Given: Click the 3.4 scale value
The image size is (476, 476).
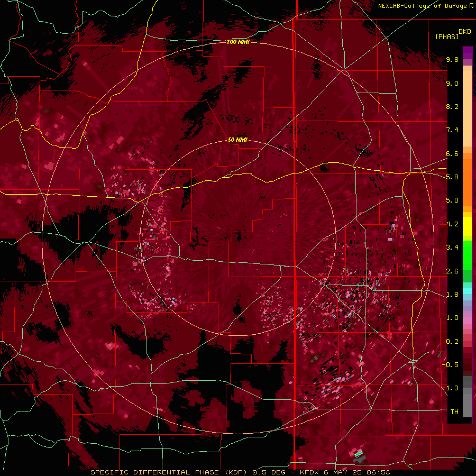Looking at the screenshot, I should (x=452, y=248).
